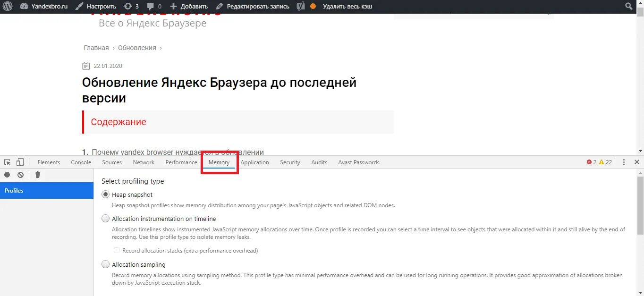This screenshot has width=644, height=296.
Task: Open the Настроить customizer link
Action: point(96,7)
